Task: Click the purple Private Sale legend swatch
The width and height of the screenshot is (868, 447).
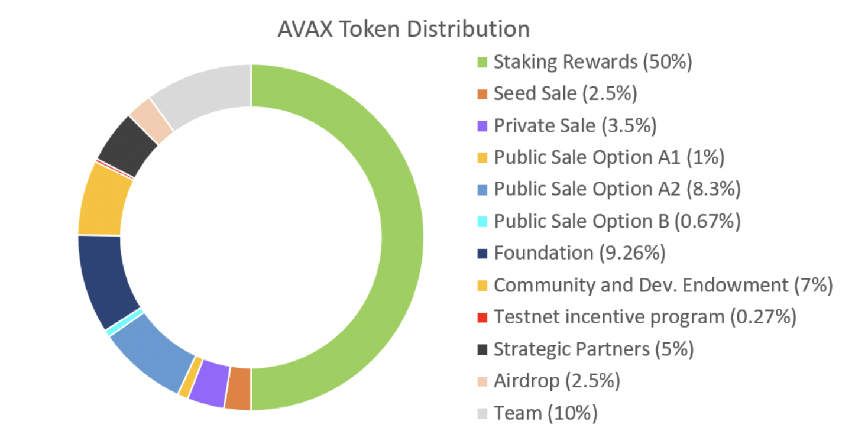Action: (482, 126)
